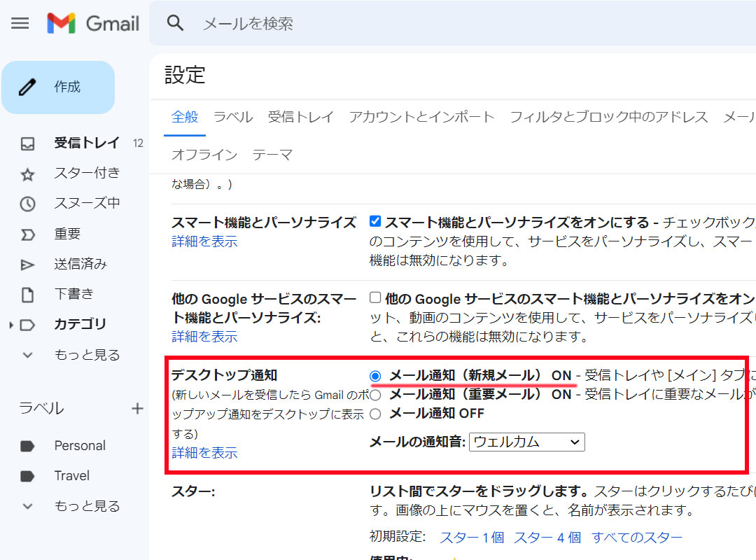Screen dimensions: 756x560
Task: Click the pencil icon in 作成 button
Action: tap(27, 87)
